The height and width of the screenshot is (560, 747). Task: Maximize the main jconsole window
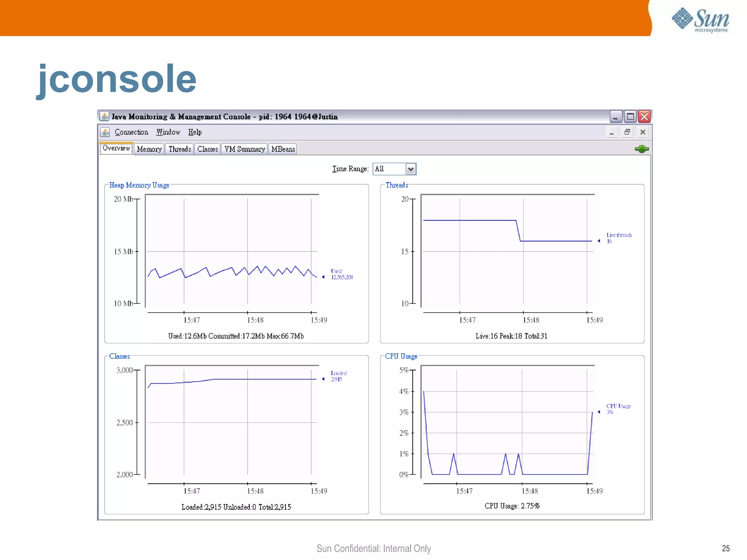[630, 117]
